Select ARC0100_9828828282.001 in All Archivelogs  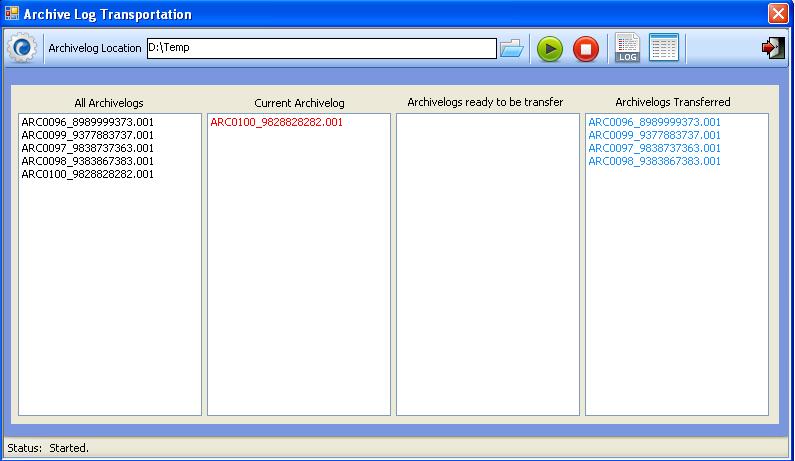pos(87,174)
